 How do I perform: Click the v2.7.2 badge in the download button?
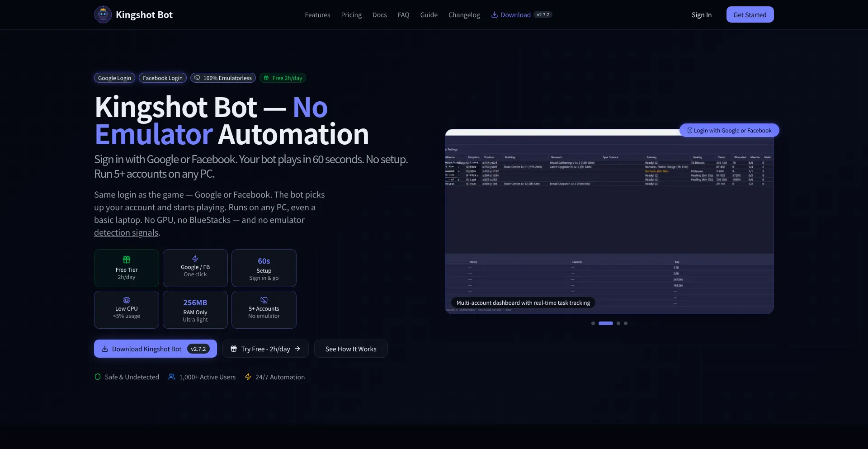(198, 349)
